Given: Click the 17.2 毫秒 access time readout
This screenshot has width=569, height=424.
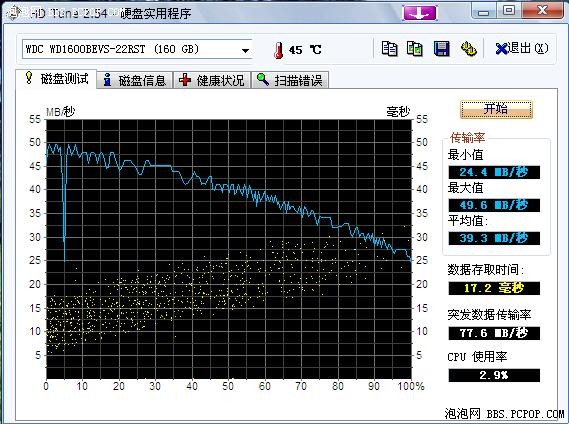Looking at the screenshot, I should pyautogui.click(x=494, y=288).
